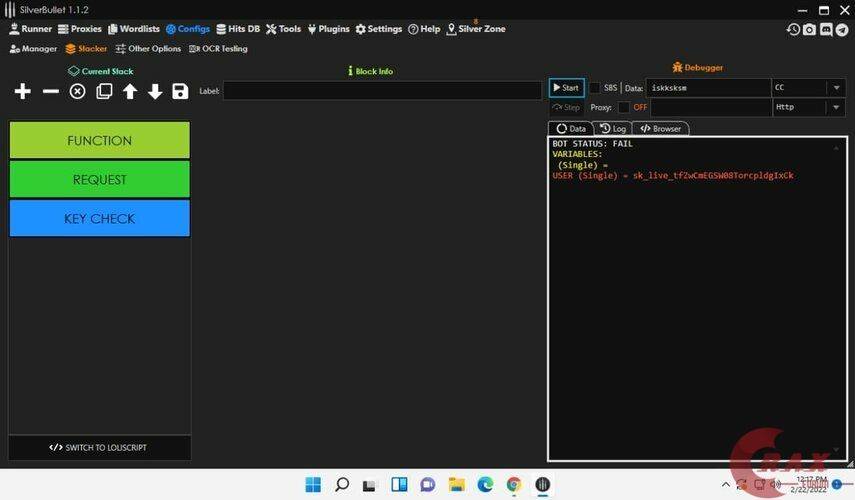Switch to the Browser tab in debugger
Viewport: 855px width, 500px height.
[661, 129]
